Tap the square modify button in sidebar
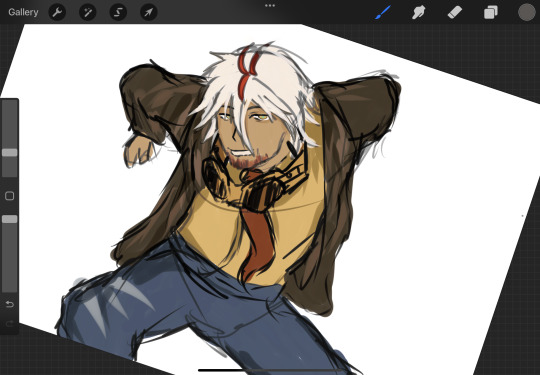 click(x=10, y=196)
